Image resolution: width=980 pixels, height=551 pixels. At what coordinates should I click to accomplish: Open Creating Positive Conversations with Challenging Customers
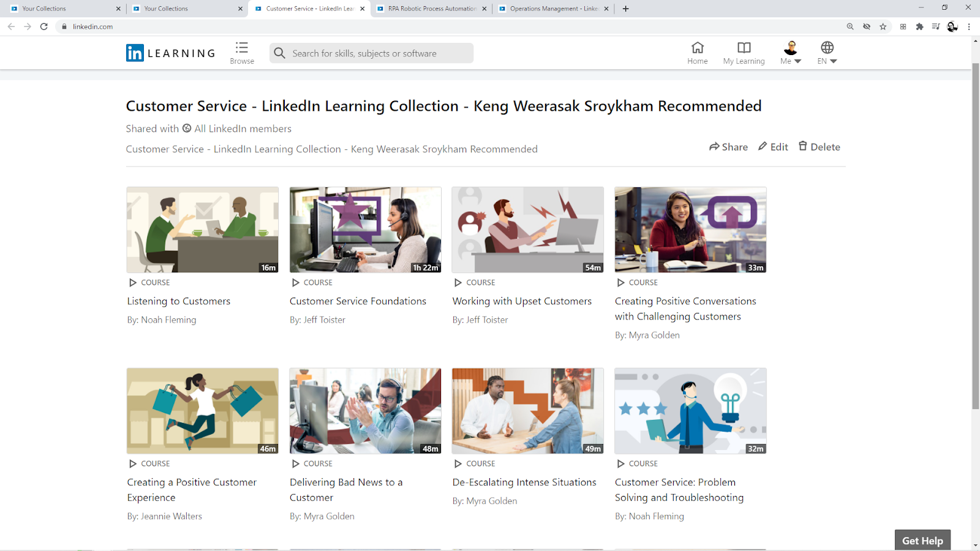point(685,309)
